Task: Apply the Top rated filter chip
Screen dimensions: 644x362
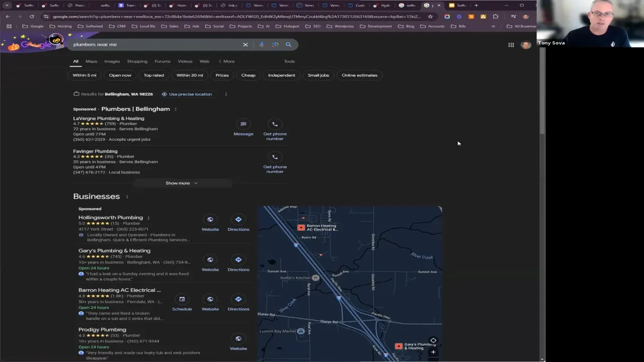Action: point(154,75)
